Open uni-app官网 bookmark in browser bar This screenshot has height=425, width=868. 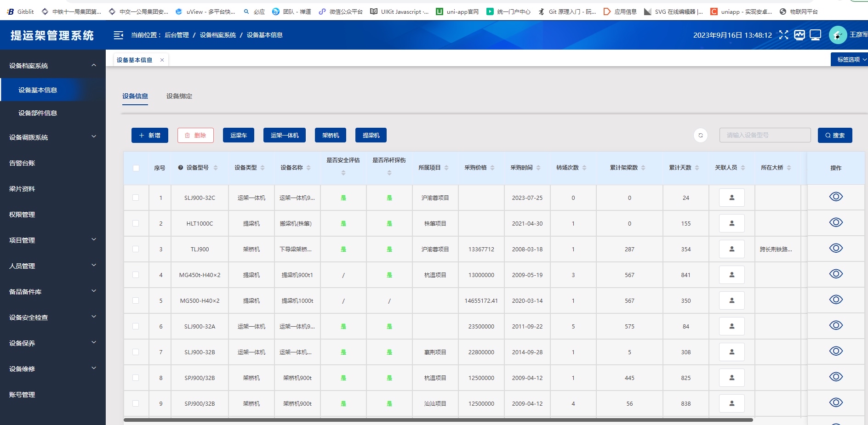click(457, 11)
